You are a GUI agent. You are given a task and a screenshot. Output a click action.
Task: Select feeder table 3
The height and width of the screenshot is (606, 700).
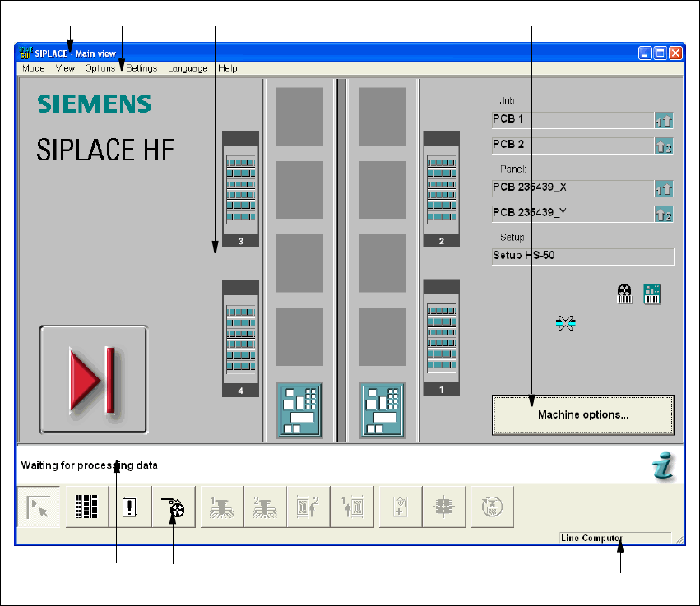tap(240, 189)
